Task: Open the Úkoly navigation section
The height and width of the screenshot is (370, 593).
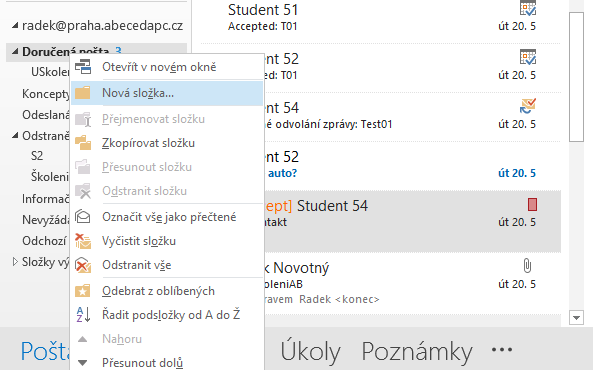Action: tap(310, 351)
